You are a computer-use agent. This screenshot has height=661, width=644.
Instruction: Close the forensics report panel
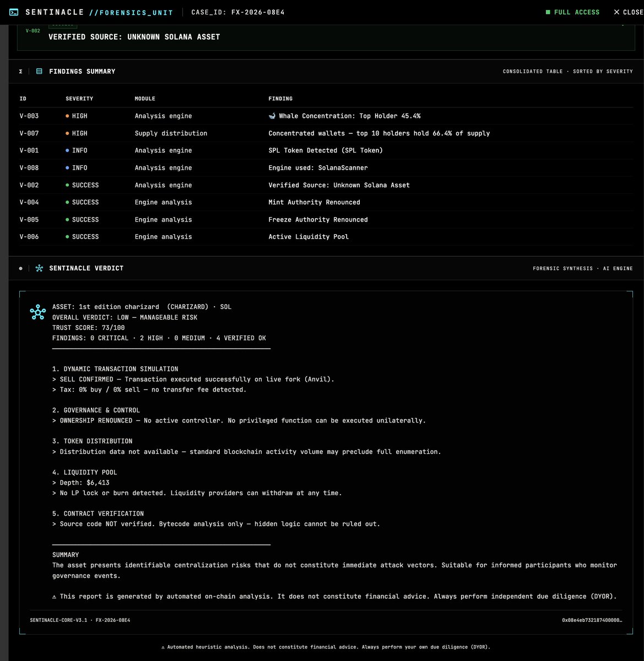pyautogui.click(x=628, y=12)
